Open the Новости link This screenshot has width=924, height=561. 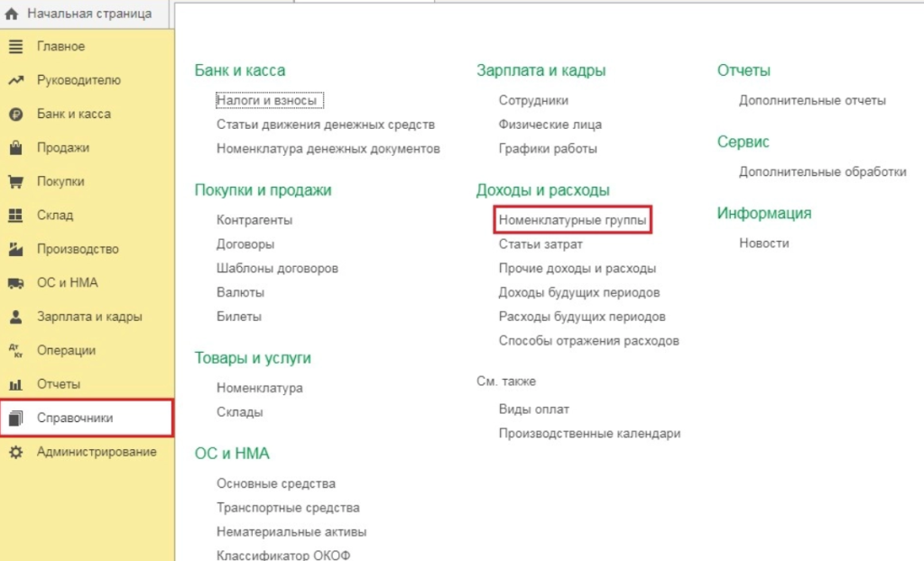point(764,243)
